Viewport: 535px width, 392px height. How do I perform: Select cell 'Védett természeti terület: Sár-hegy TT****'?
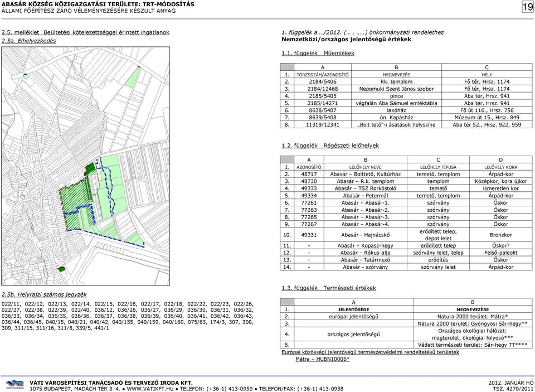point(473,345)
